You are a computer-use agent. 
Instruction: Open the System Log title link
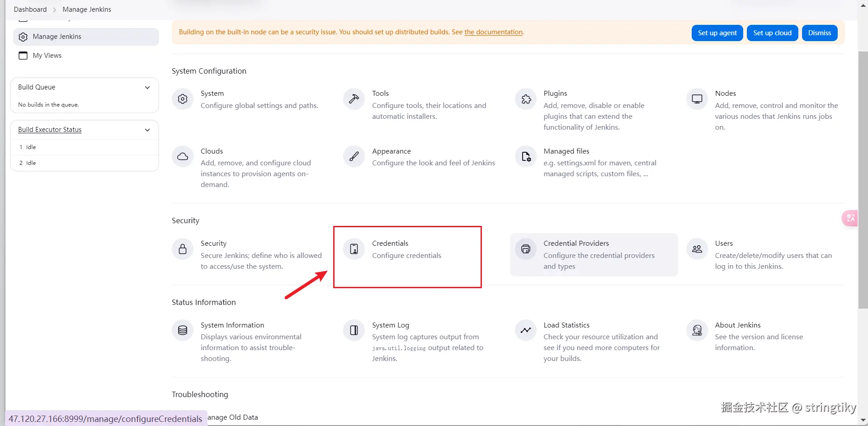pyautogui.click(x=391, y=325)
